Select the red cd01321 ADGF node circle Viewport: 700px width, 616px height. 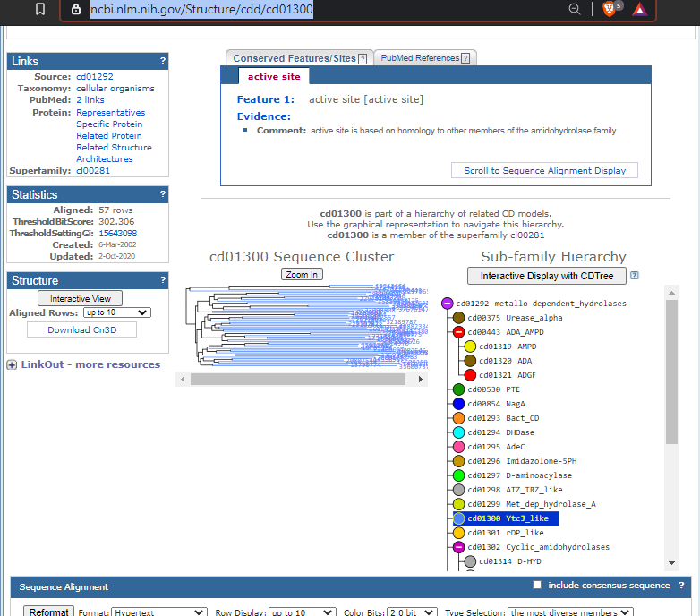coord(470,375)
